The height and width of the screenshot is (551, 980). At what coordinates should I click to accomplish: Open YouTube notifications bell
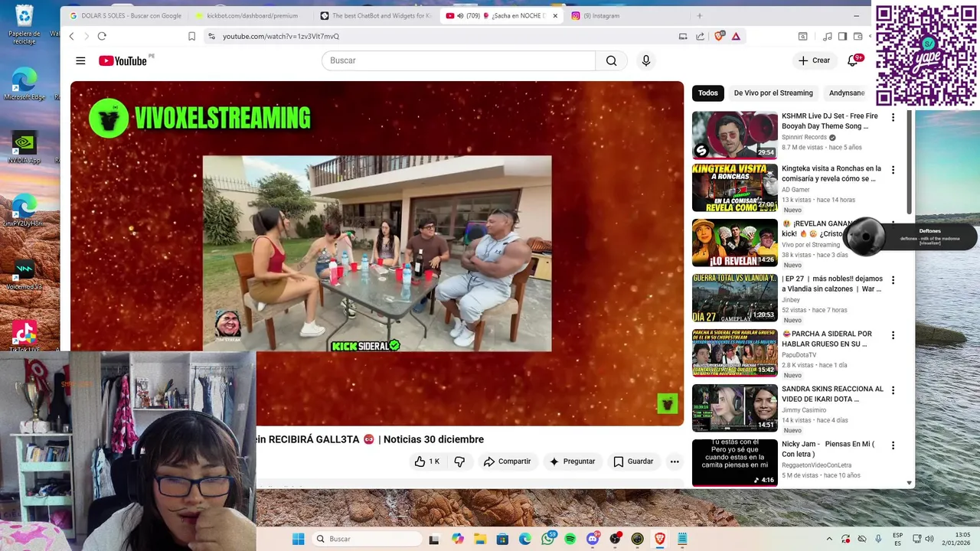853,60
